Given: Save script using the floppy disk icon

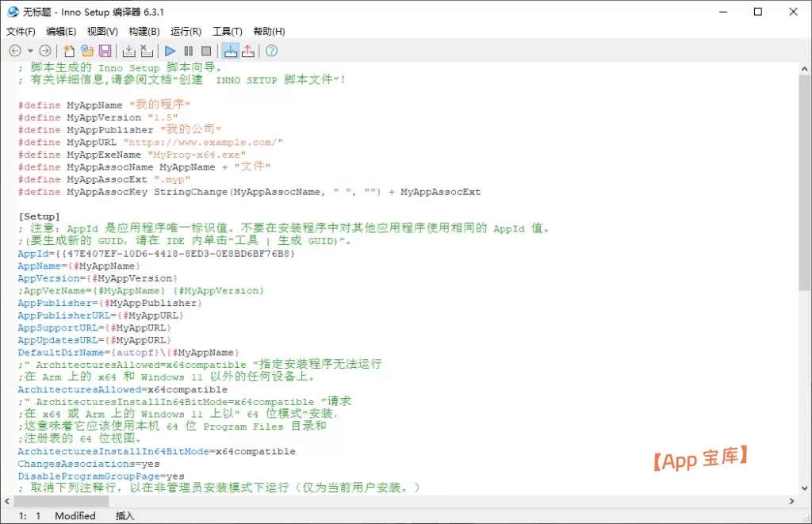Looking at the screenshot, I should tap(105, 51).
